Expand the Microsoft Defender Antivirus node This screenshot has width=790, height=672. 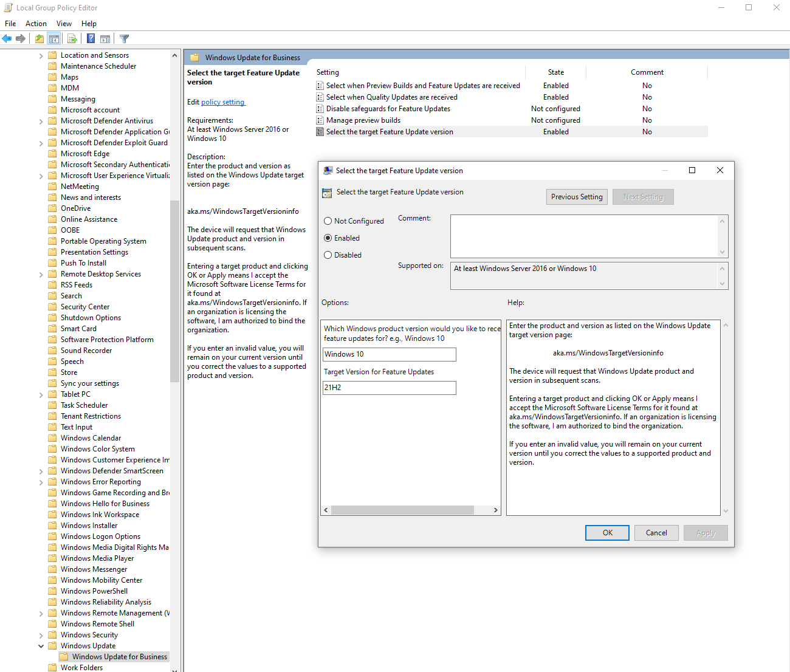[41, 121]
